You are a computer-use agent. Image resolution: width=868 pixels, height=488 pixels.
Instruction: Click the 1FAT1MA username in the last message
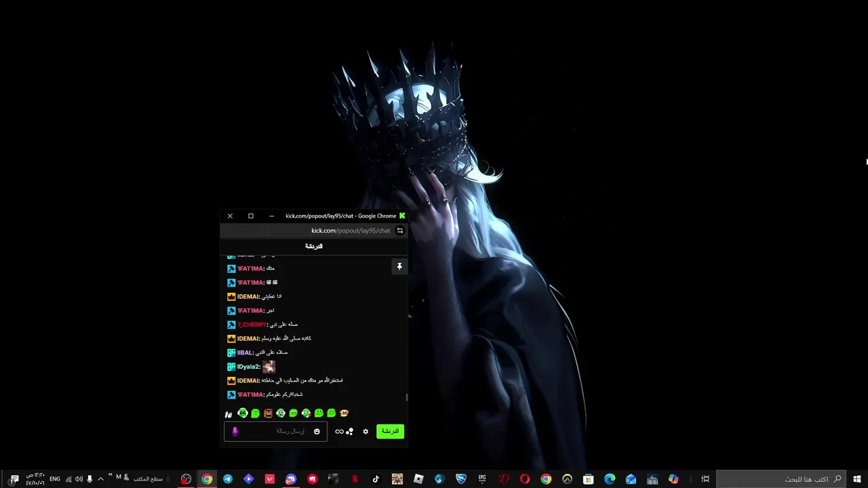point(250,394)
